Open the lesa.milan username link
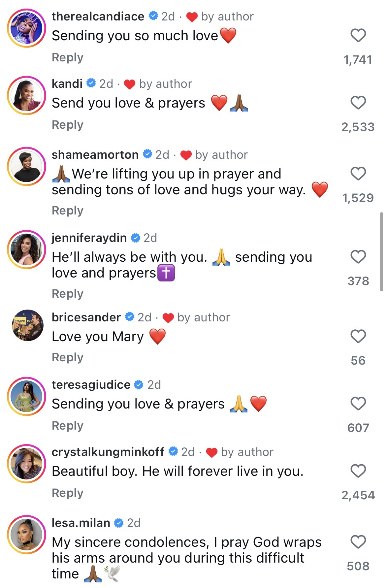This screenshot has height=588, width=386. point(81,523)
